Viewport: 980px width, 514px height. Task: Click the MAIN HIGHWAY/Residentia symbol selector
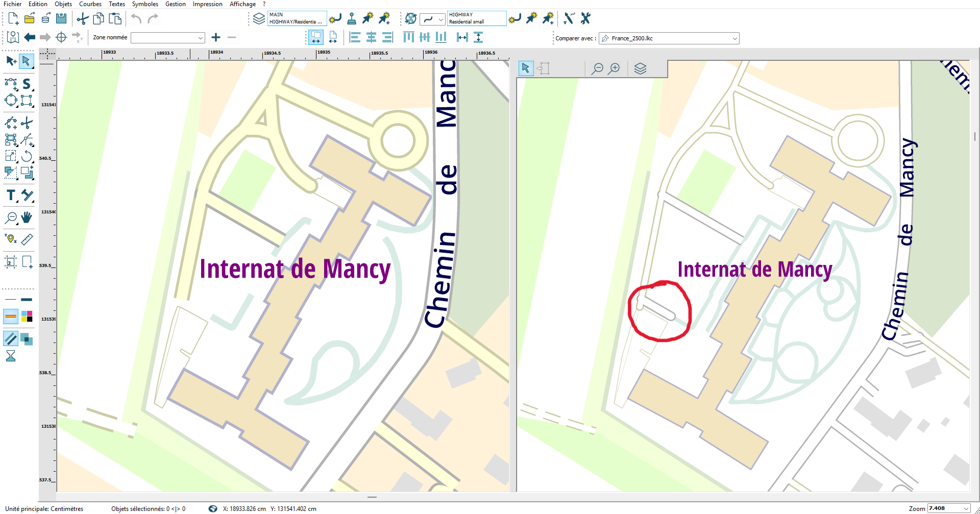pyautogui.click(x=297, y=18)
